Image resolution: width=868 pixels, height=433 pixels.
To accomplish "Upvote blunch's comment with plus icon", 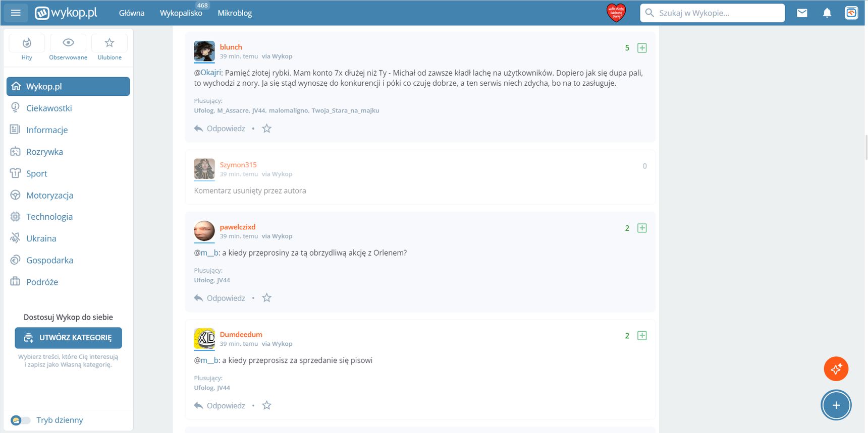I will coord(642,48).
